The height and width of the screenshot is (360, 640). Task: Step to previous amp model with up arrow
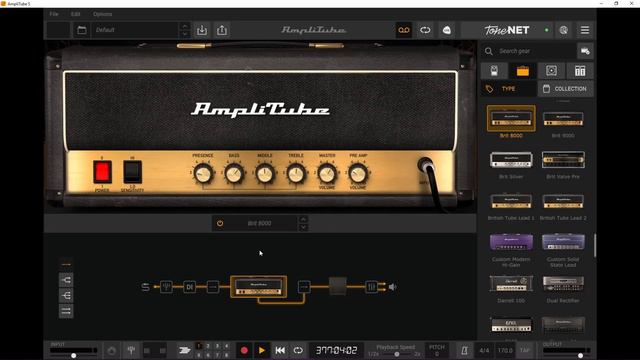[303, 220]
